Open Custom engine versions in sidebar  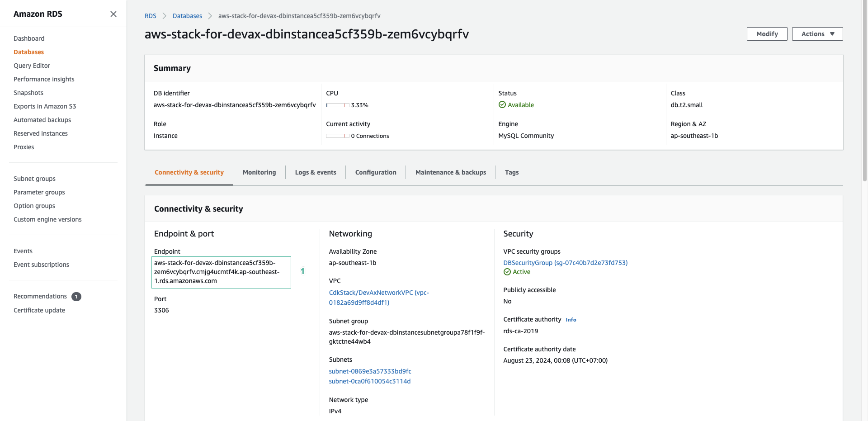coord(47,219)
